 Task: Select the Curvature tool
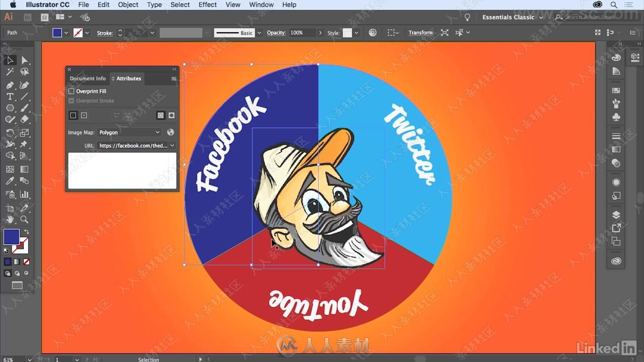click(24, 85)
